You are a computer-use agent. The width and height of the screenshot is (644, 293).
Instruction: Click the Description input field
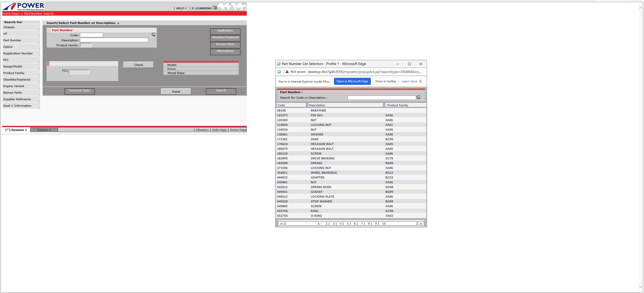(x=114, y=40)
